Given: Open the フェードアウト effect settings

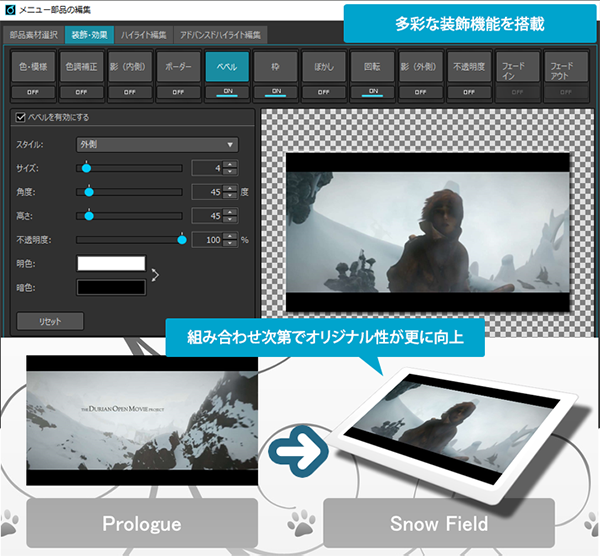Looking at the screenshot, I should [566, 67].
